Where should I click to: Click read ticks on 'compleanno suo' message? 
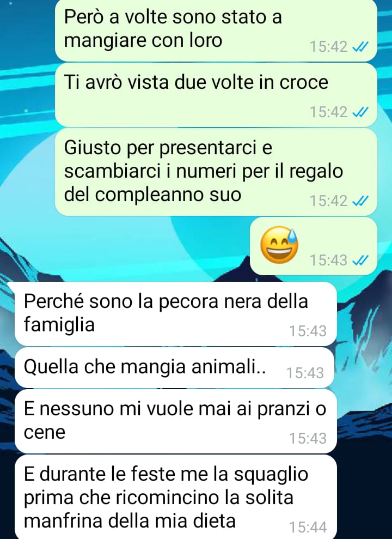coord(360,201)
